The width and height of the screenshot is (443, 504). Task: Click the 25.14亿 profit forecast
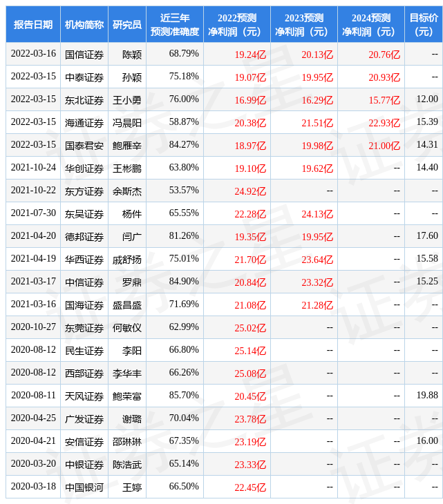(250, 351)
